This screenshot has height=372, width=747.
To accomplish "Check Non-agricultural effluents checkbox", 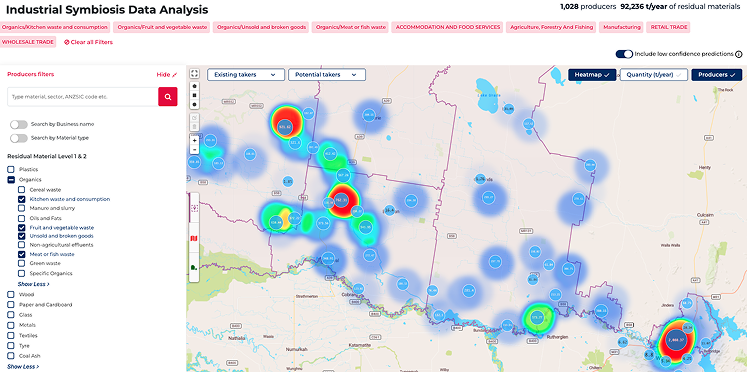I will click(x=21, y=245).
